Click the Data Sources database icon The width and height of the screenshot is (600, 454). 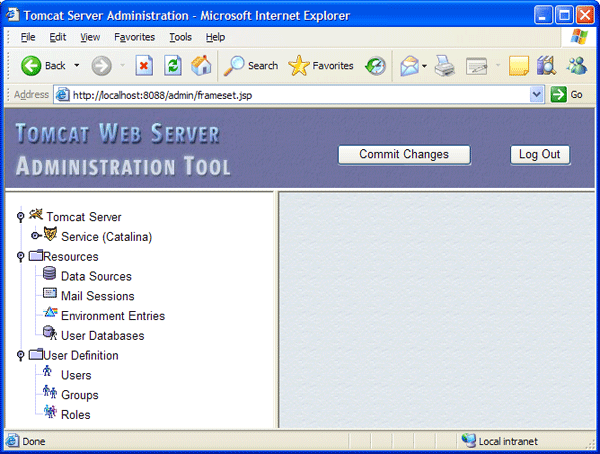pos(50,275)
